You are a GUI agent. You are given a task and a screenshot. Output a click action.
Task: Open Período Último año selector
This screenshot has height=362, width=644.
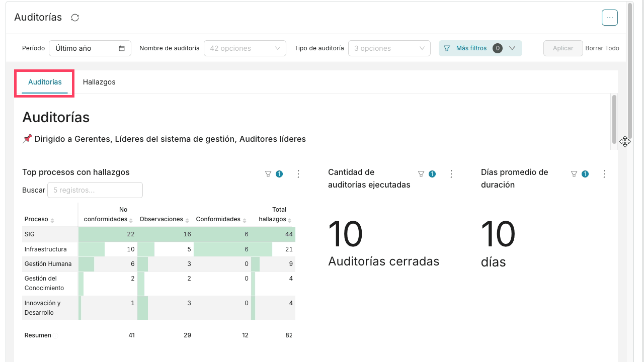click(x=90, y=48)
